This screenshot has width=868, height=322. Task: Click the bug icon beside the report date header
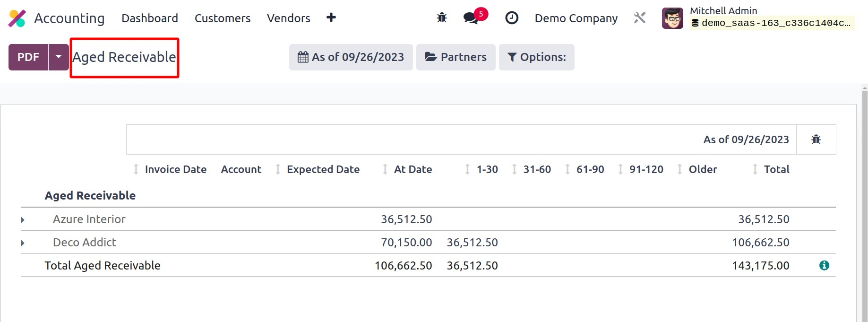[x=816, y=139]
